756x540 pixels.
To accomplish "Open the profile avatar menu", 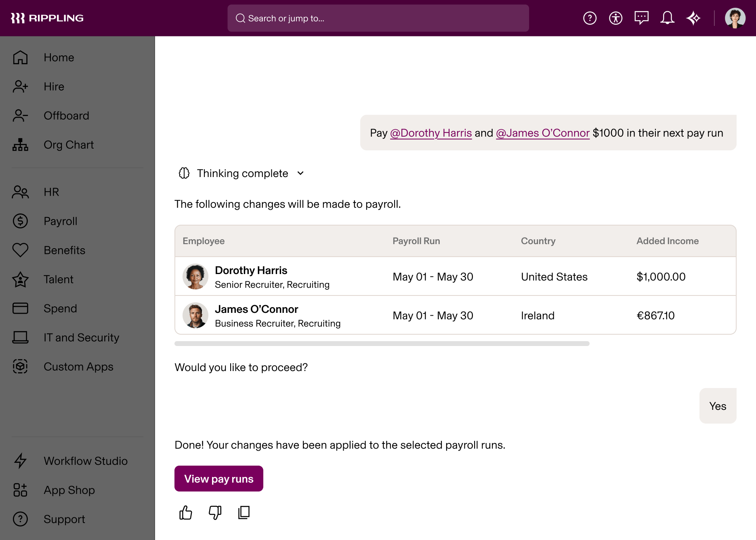I will click(x=735, y=18).
